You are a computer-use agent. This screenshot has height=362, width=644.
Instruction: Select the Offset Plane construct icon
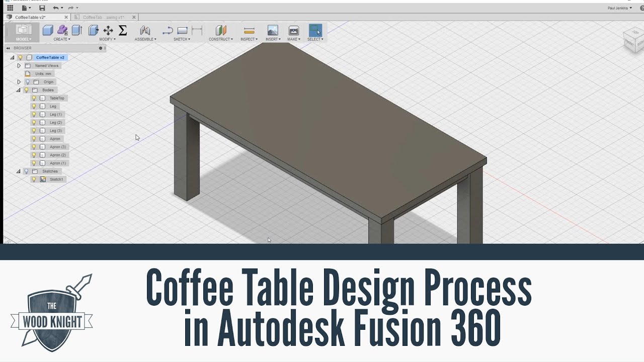click(221, 30)
